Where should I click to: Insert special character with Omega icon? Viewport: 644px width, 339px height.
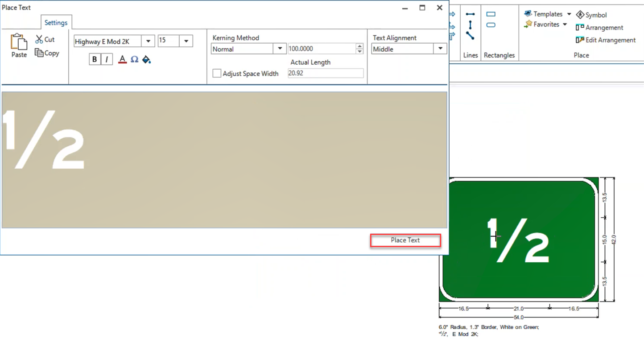click(134, 59)
